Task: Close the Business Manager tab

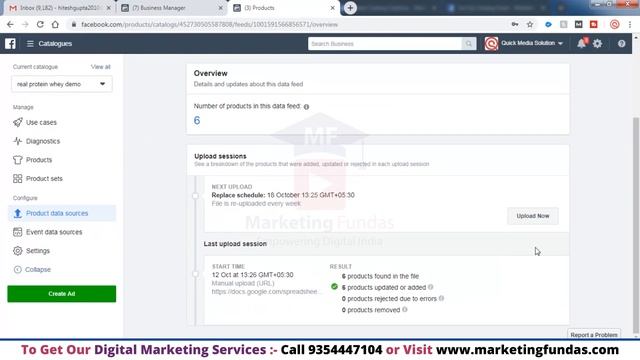Action: coord(220,8)
